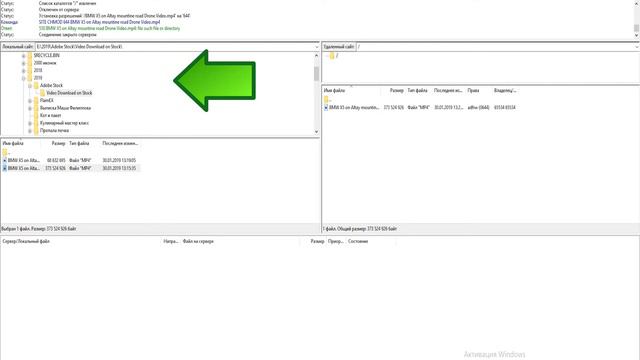Click the SITE CHMOD 644 command log line
Viewport: 640px width, 360px height.
click(99, 22)
